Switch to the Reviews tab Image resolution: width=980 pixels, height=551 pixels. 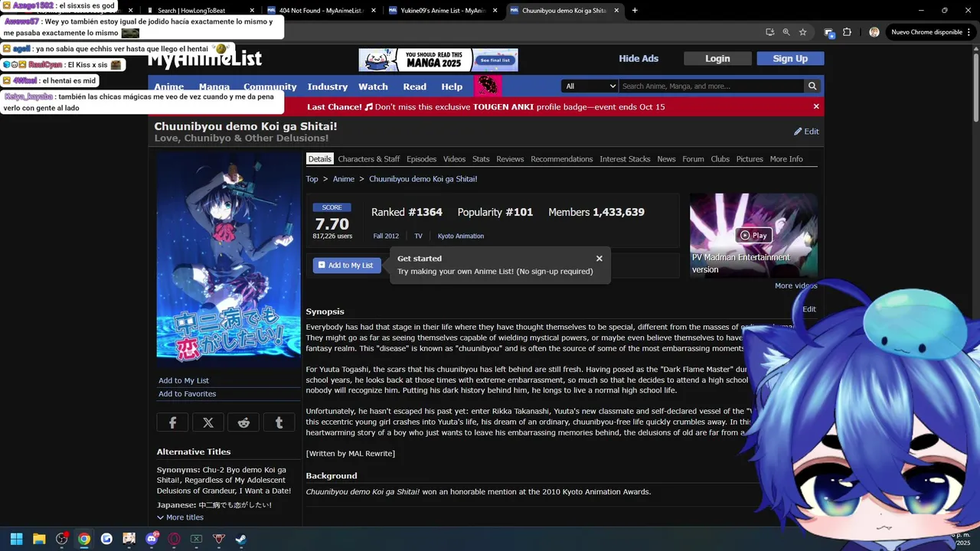[510, 159]
